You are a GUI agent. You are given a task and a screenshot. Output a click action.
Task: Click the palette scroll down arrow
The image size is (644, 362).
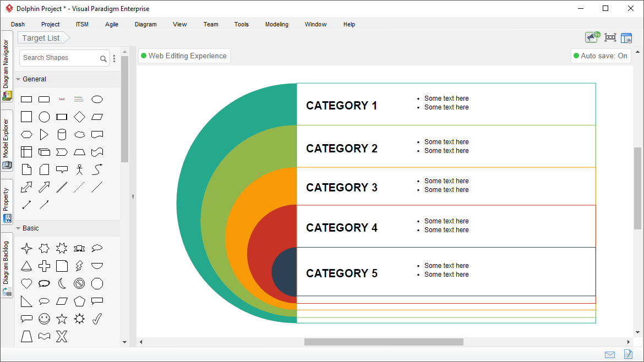point(125,342)
